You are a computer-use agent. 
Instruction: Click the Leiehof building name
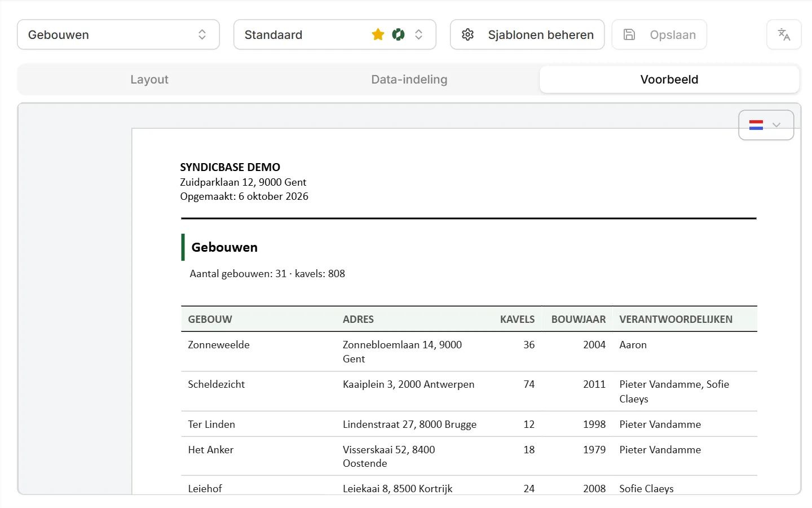coord(205,489)
